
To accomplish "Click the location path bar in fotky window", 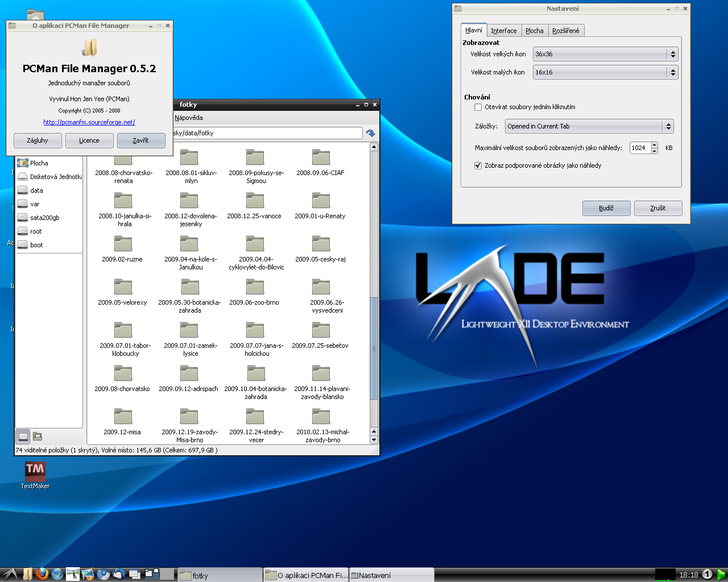I will pyautogui.click(x=267, y=133).
